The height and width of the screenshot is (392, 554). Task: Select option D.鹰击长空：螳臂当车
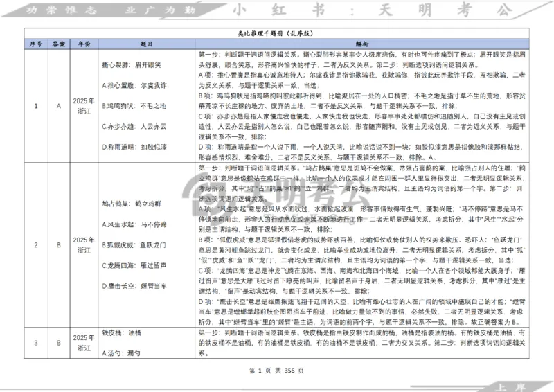tap(134, 286)
